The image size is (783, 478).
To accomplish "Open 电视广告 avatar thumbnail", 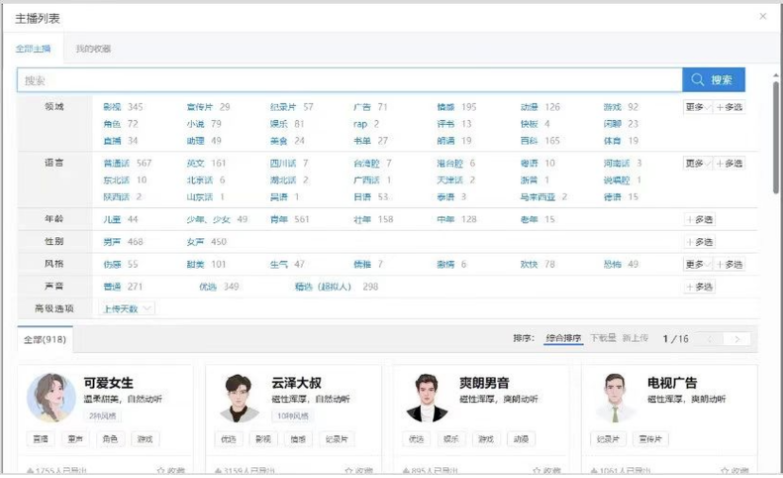I will (x=615, y=398).
